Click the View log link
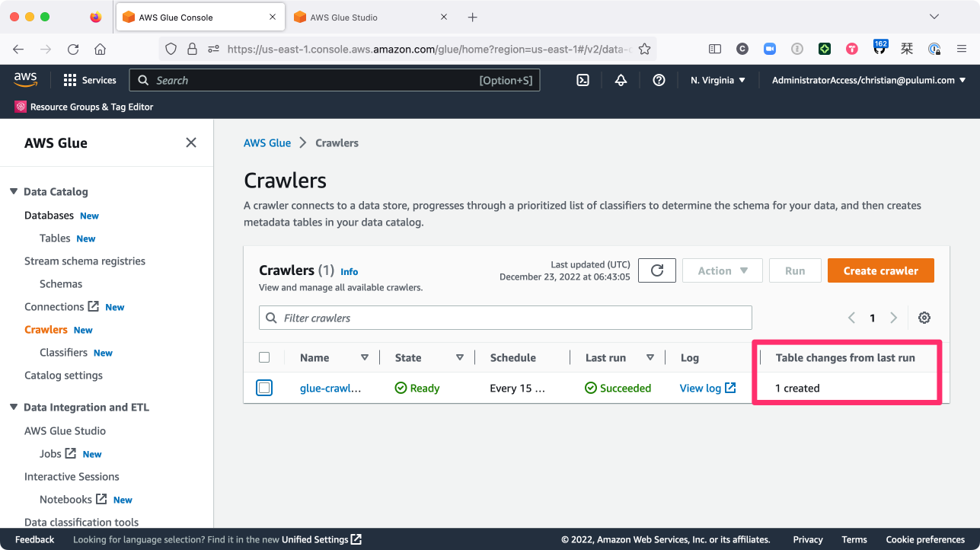This screenshot has width=980, height=550. pos(707,388)
